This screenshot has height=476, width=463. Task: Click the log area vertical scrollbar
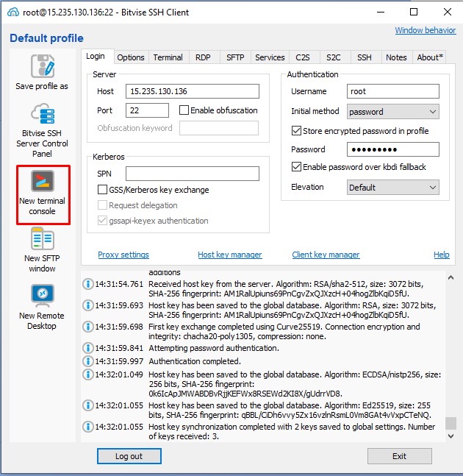tap(451, 353)
